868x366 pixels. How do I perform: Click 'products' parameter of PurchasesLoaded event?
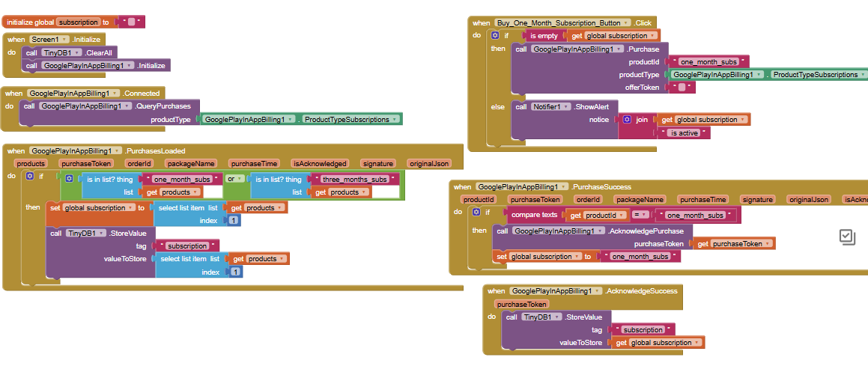coord(31,164)
